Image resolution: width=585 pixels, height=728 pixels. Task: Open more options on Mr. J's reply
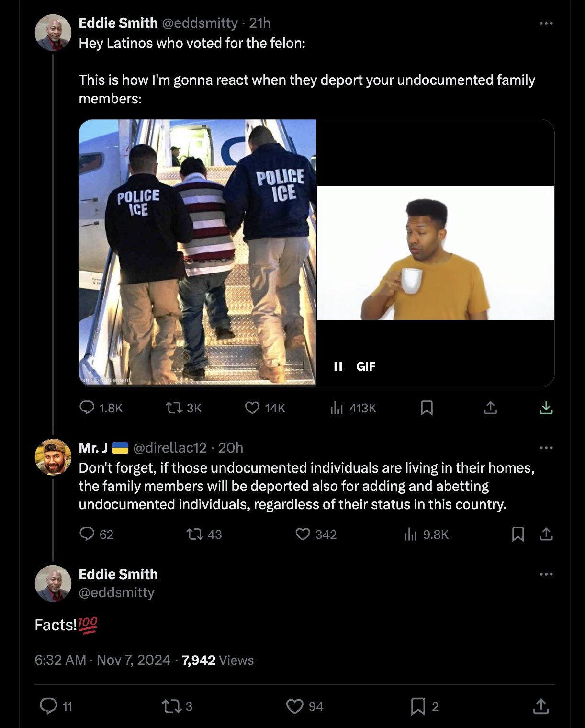(x=546, y=448)
